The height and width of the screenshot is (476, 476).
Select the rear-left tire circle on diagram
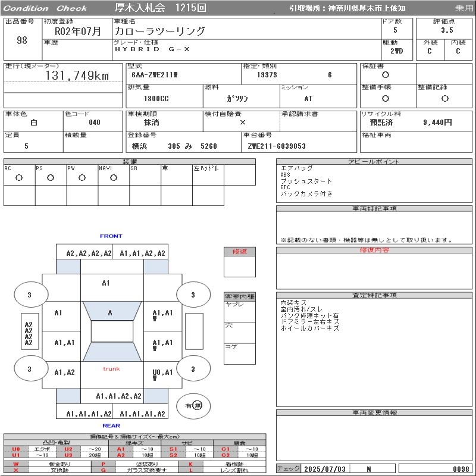coord(30,369)
